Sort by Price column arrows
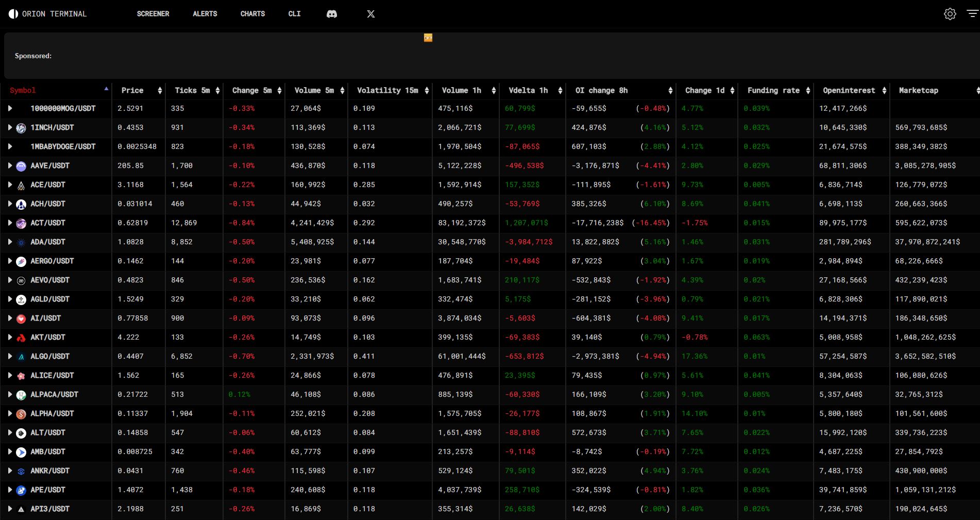The width and height of the screenshot is (980, 520). (160, 91)
